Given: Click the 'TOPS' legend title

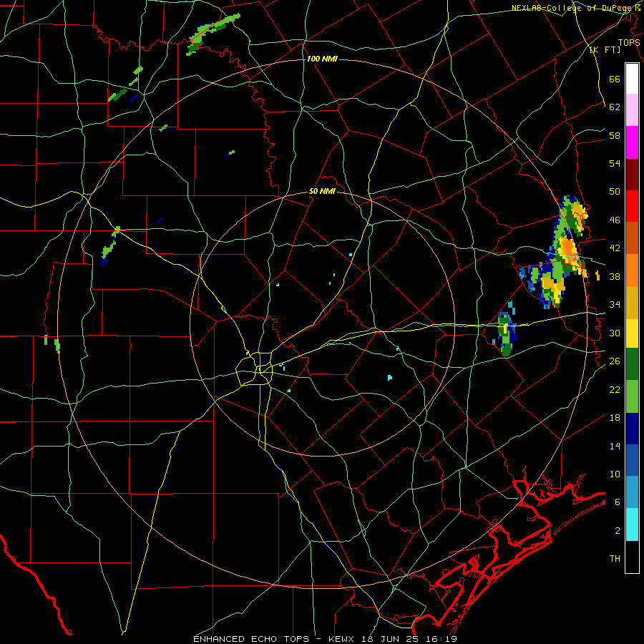Looking at the screenshot, I should point(629,43).
